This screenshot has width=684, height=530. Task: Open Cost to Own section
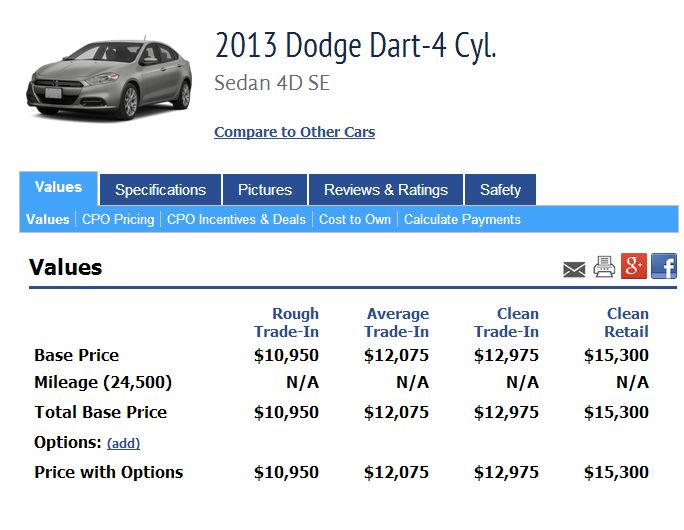point(355,219)
